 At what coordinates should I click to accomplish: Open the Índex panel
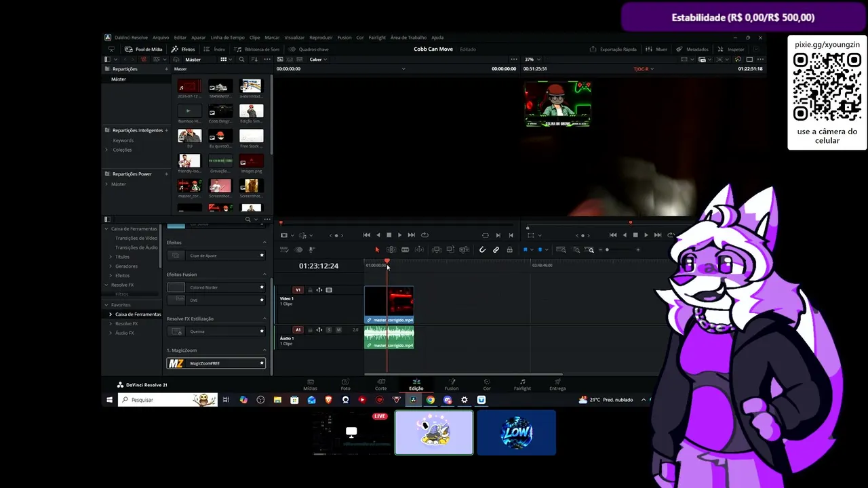pos(215,49)
